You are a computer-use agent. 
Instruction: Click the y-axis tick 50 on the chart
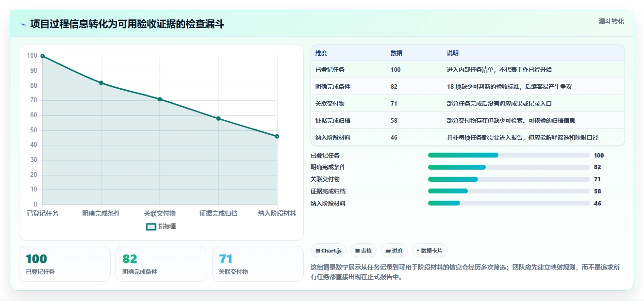point(33,130)
